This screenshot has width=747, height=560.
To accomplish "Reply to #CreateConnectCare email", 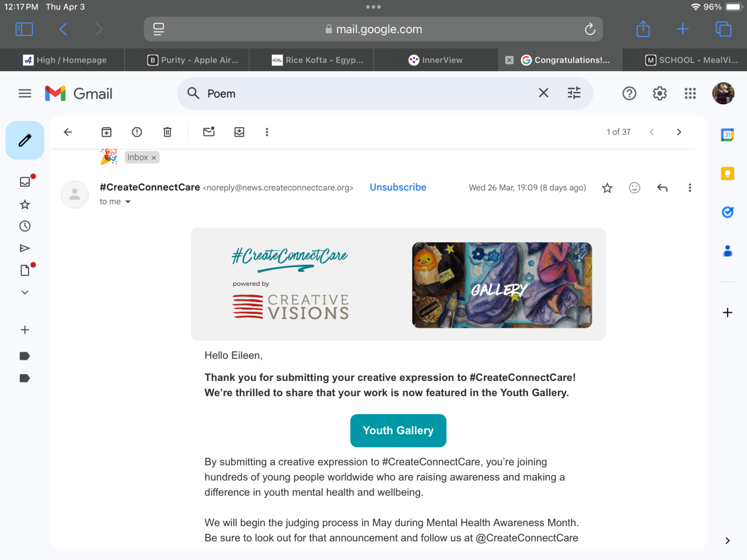I will point(662,187).
